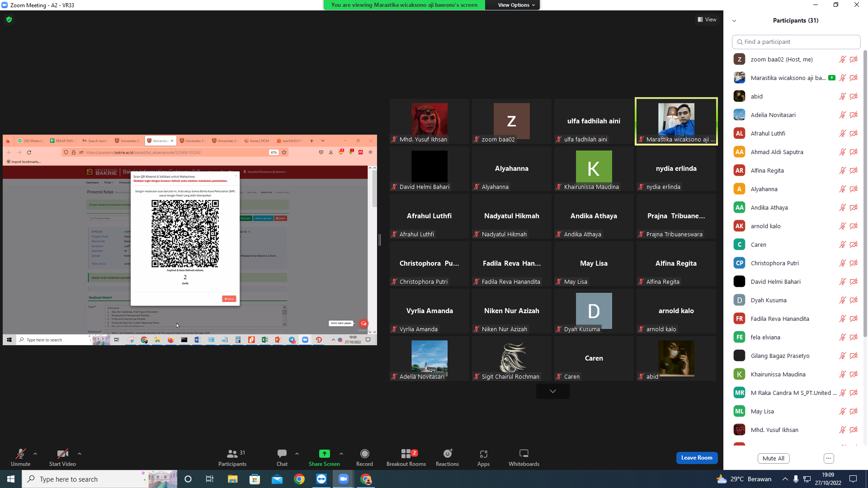Open the Chat button
This screenshot has width=868, height=488.
pos(282,457)
